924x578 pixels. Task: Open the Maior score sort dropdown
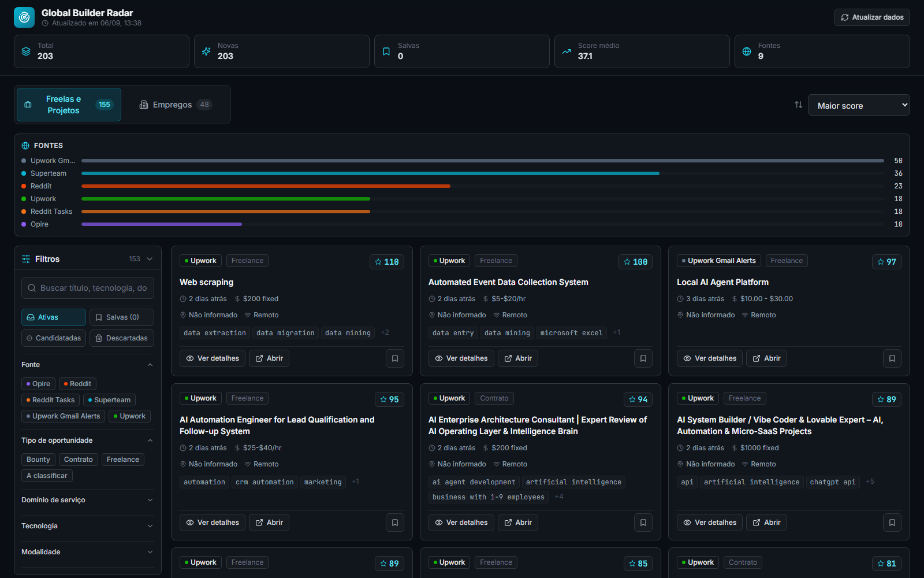pyautogui.click(x=859, y=105)
